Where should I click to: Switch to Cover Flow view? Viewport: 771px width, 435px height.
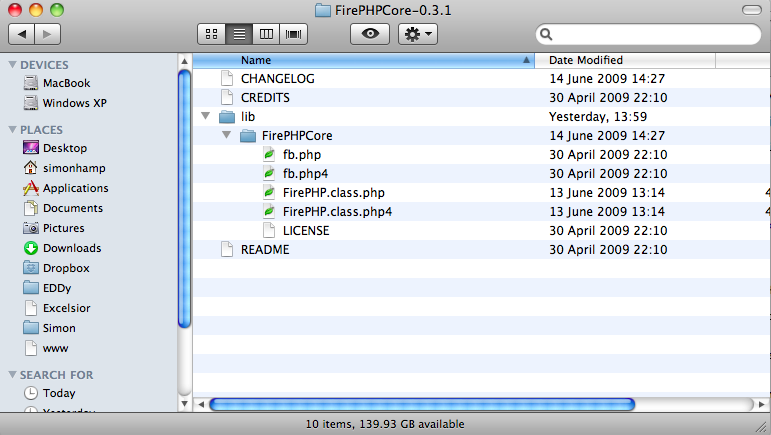click(x=294, y=34)
